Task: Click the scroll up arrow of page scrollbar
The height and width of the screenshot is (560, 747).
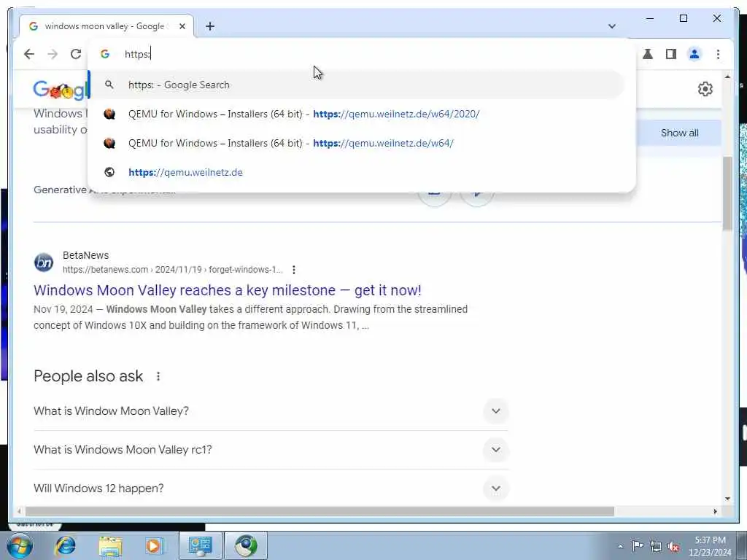Action: 727,76
